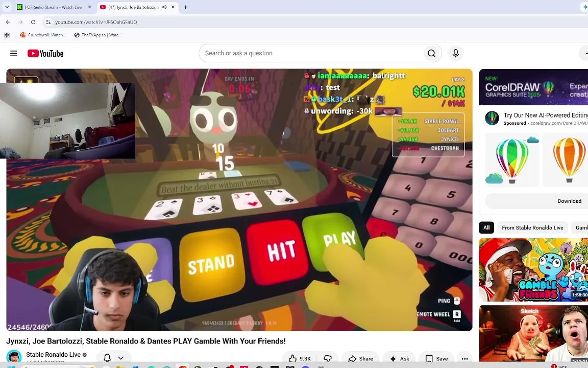Open the multicolor balloon ad image
The image size is (588, 368).
tap(512, 160)
